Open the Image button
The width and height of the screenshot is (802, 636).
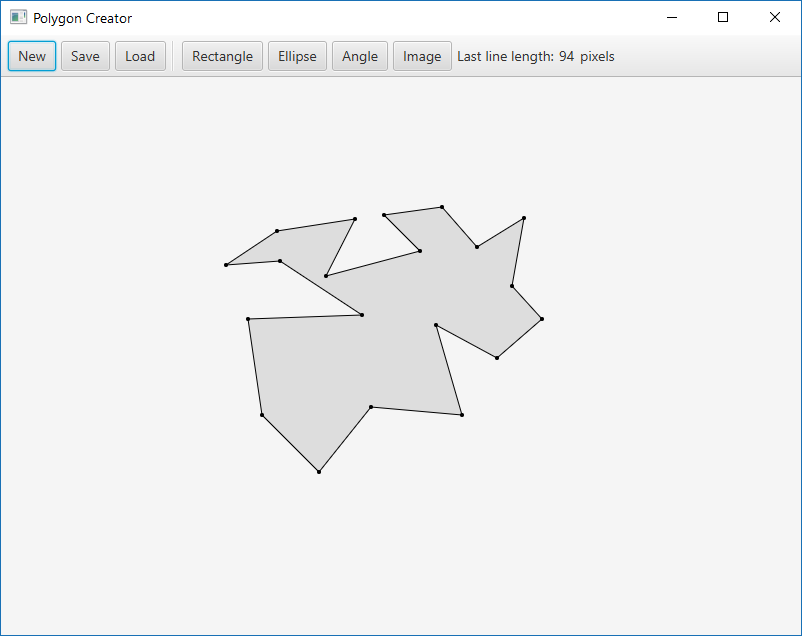422,56
